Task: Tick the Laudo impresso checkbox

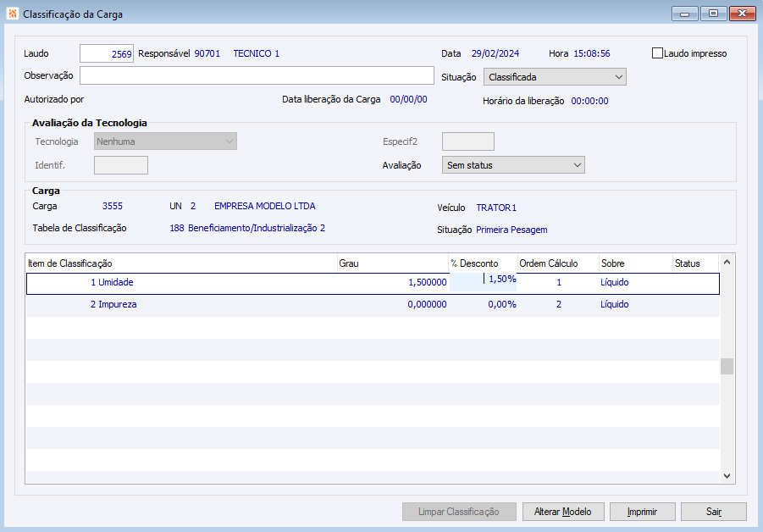Action: click(x=657, y=53)
